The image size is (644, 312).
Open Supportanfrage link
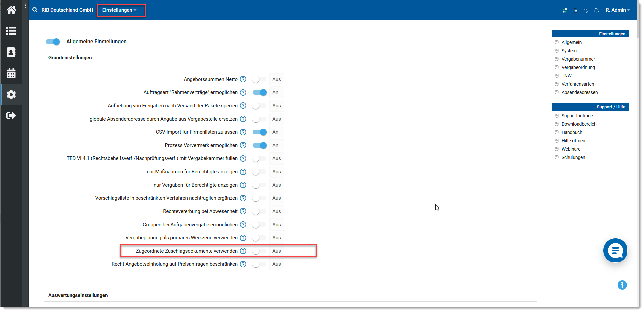click(577, 116)
